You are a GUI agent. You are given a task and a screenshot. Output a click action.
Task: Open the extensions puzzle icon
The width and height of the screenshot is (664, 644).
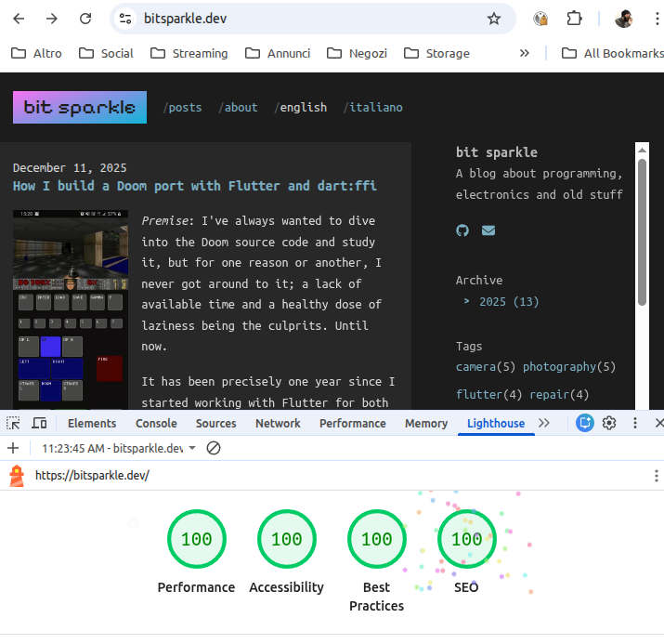[574, 19]
